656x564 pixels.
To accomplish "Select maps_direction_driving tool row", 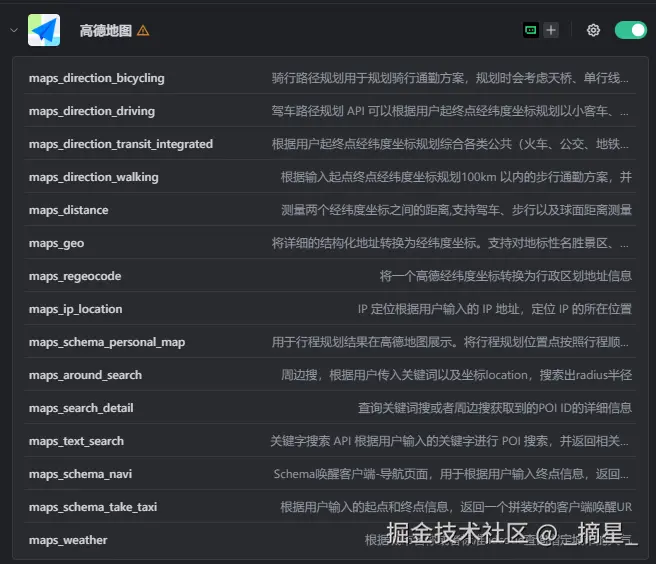I will 330,111.
